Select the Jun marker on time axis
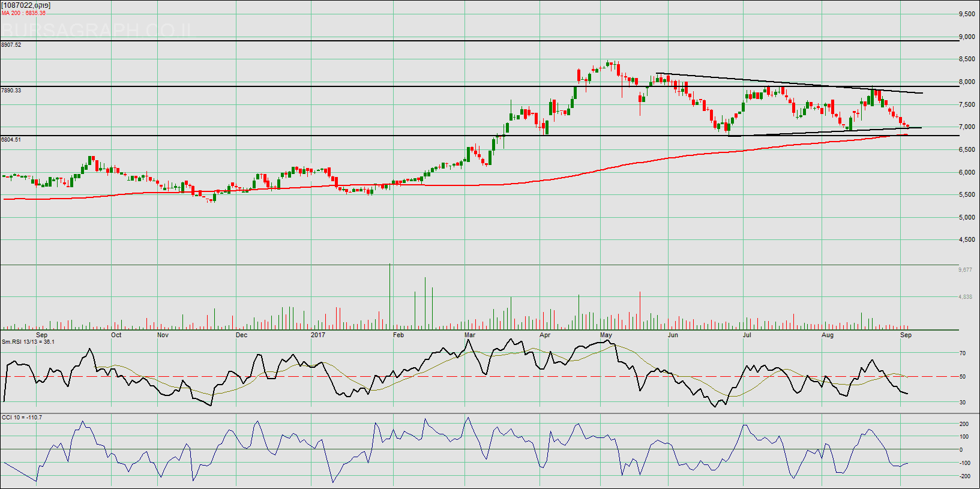Screen dimensions: 980x489 coord(673,335)
